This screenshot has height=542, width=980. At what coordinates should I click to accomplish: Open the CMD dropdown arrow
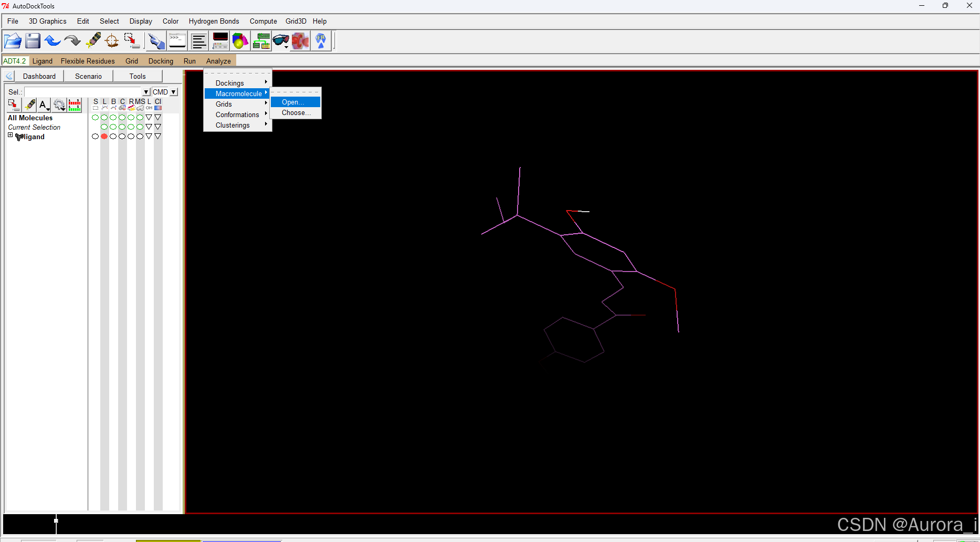174,92
